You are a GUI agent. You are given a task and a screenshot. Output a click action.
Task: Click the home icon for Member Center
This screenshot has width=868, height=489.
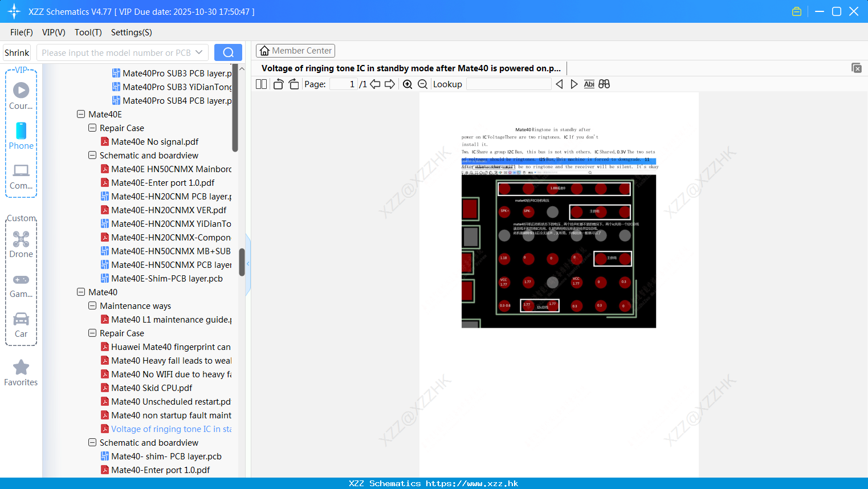(264, 51)
